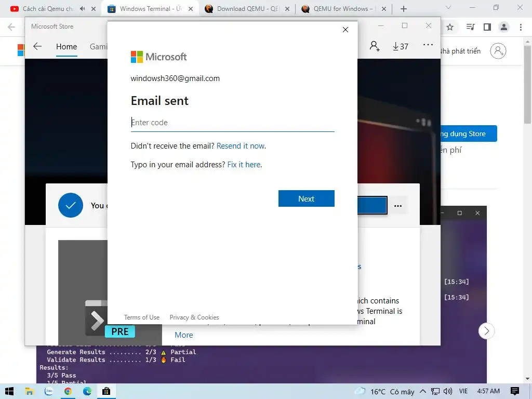Image resolution: width=532 pixels, height=399 pixels.
Task: Show hidden system tray icons
Action: click(423, 391)
